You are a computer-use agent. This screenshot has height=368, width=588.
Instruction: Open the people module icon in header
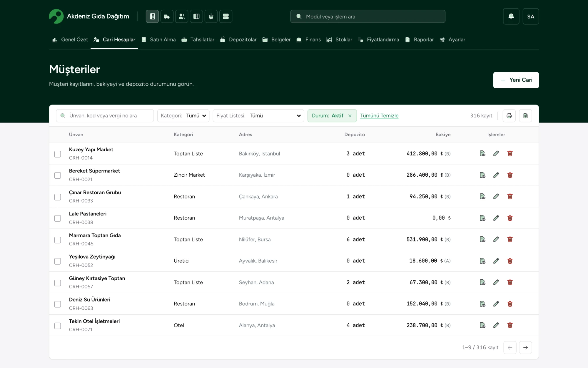pos(182,16)
